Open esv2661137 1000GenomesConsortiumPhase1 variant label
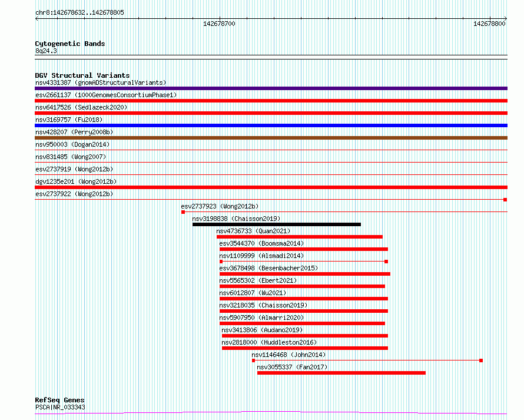This screenshot has width=524, height=420. pos(106,95)
